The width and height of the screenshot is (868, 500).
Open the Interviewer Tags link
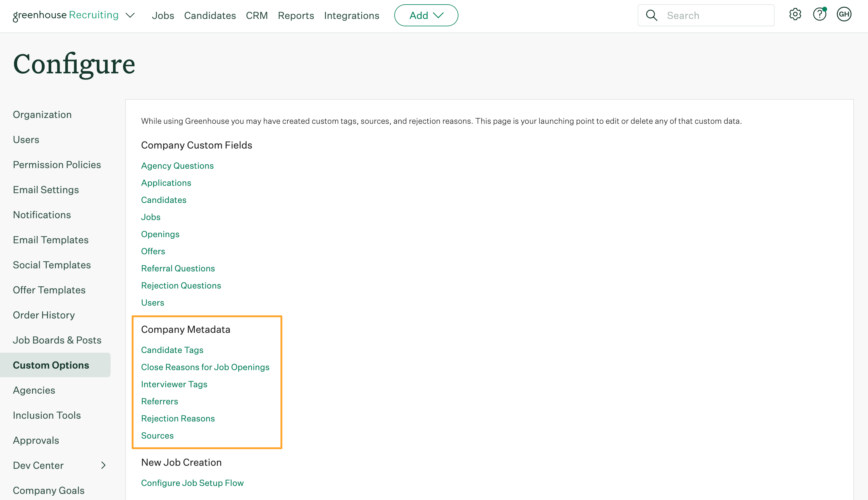pyautogui.click(x=174, y=384)
